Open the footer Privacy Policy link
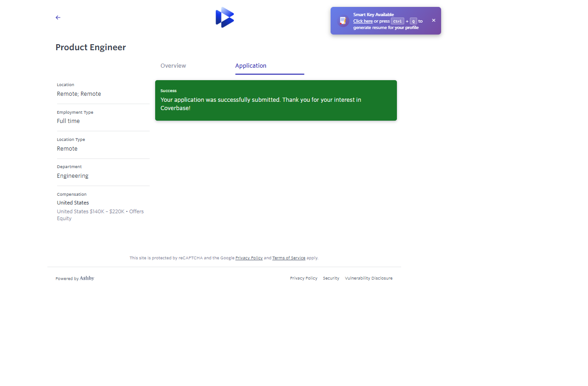 pos(303,278)
